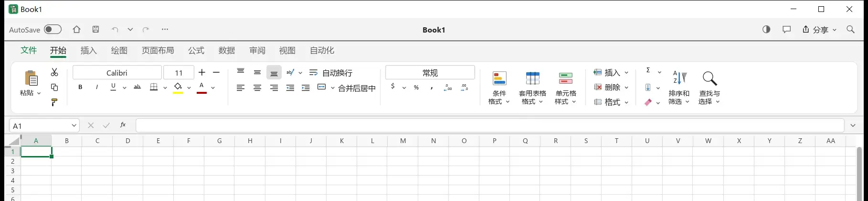Viewport: 868px width, 201px height.
Task: Switch to the 审阅 tab
Action: tap(257, 50)
